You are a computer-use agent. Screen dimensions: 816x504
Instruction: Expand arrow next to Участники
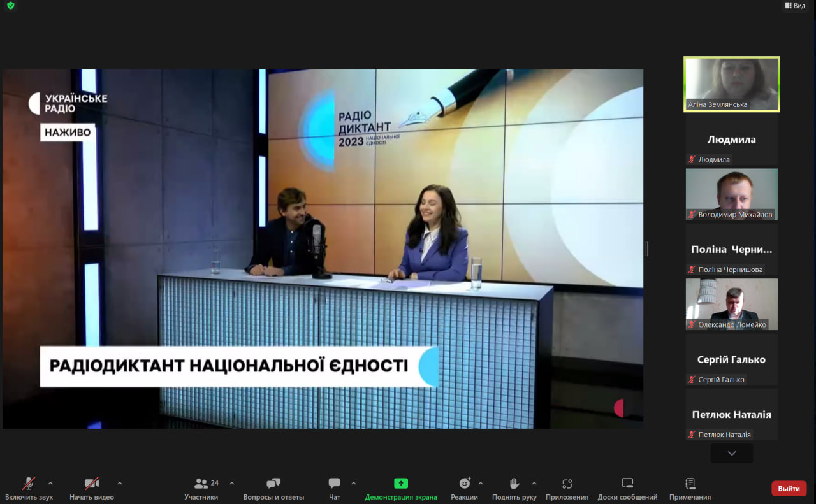click(231, 484)
